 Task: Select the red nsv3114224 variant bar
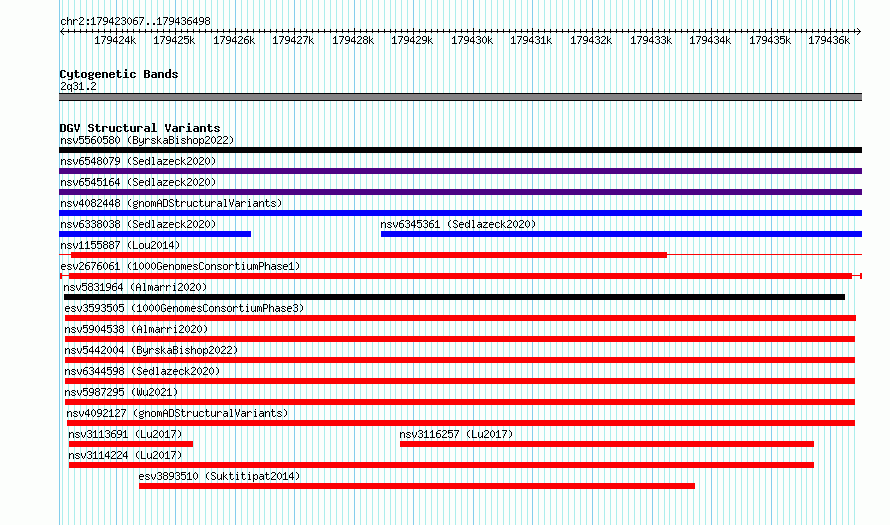[441, 465]
